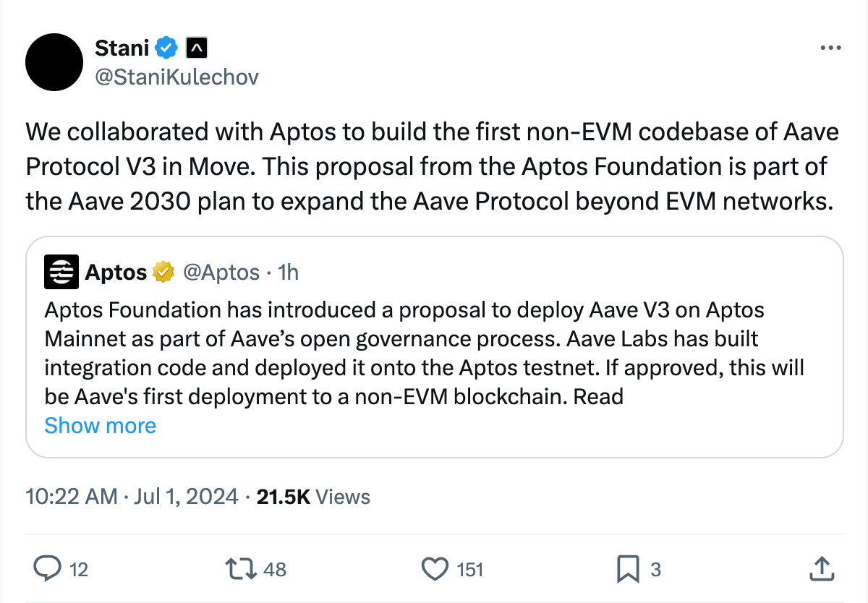Image resolution: width=868 pixels, height=603 pixels.
Task: Expand the quoted tweet with Show more
Action: point(100,425)
